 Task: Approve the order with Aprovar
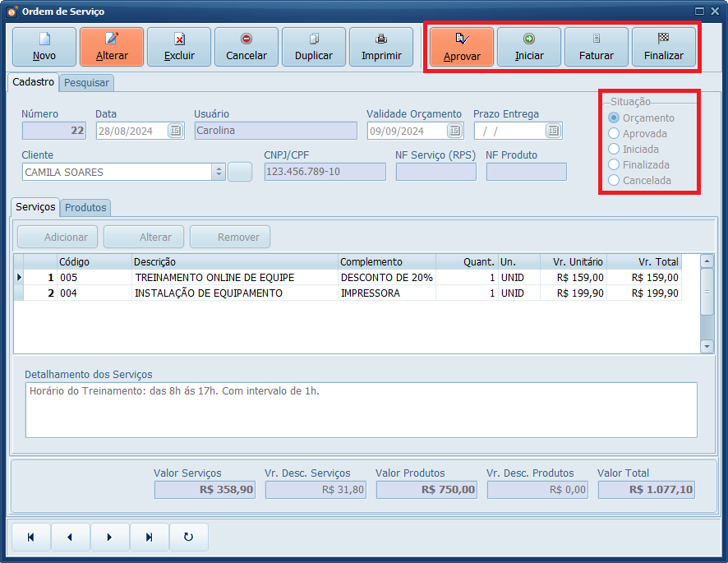tap(462, 47)
